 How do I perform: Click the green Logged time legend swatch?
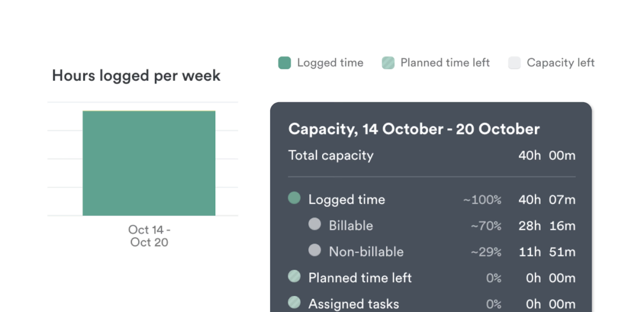[284, 63]
